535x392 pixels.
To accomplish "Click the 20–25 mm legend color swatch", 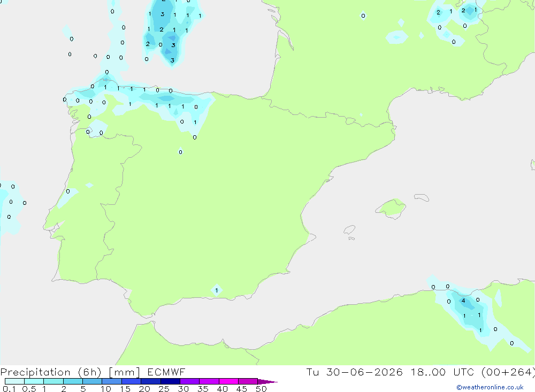I will (150, 381).
